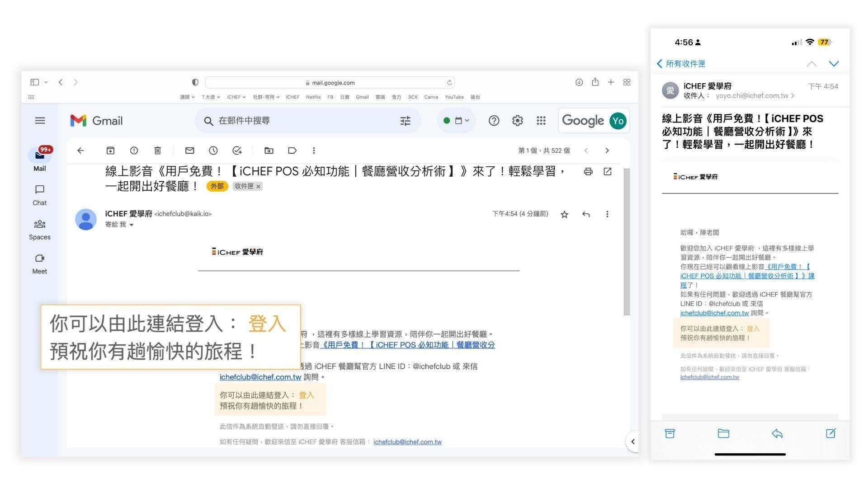Viewport: 868px width, 488px height.
Task: Expand the 講師 bookmarks folder
Action: (x=187, y=97)
